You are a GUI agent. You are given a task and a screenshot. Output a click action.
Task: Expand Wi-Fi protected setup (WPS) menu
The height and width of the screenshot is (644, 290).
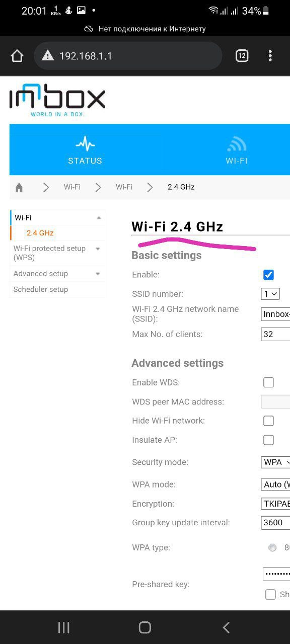pyautogui.click(x=57, y=253)
